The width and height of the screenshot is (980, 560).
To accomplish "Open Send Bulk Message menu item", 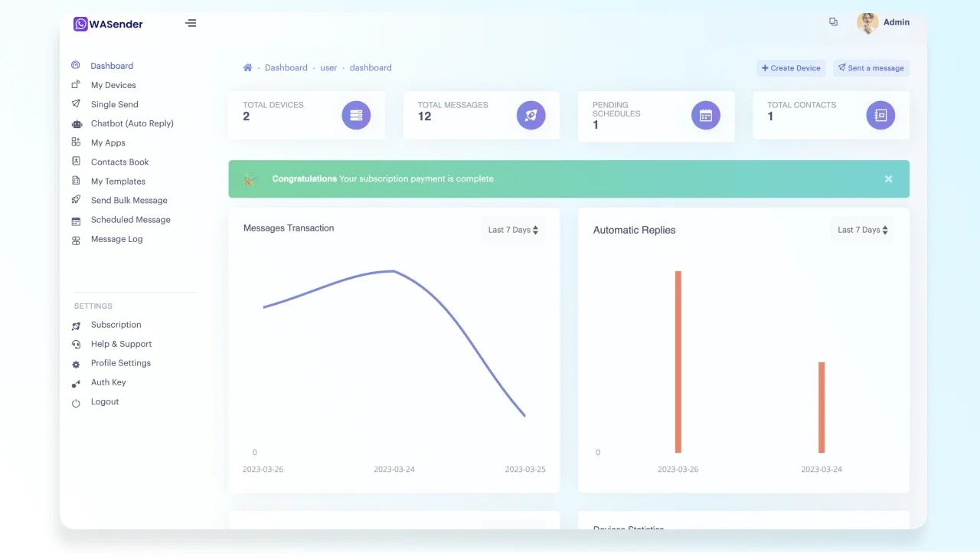I will pos(129,200).
